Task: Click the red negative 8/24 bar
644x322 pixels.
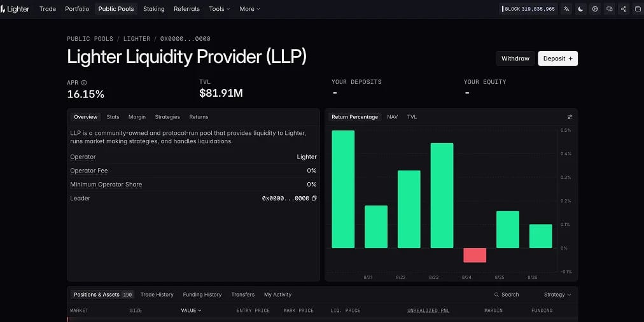Action: (475, 255)
